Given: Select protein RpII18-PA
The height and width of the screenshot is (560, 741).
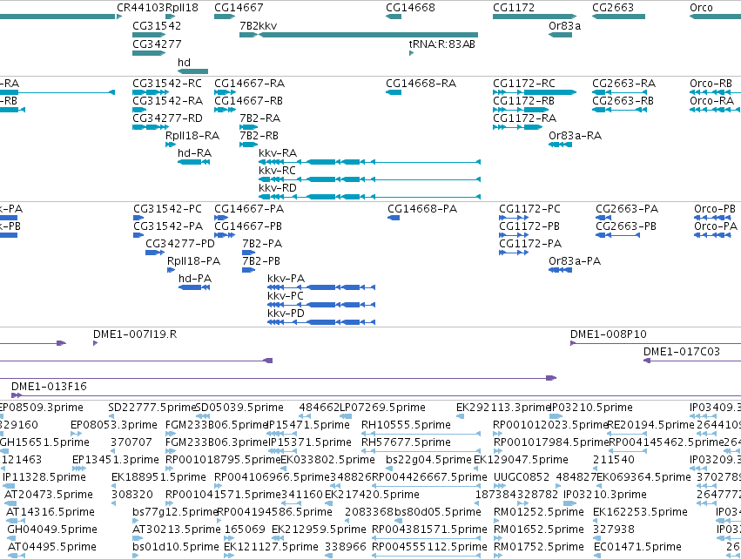Looking at the screenshot, I should pyautogui.click(x=194, y=261).
